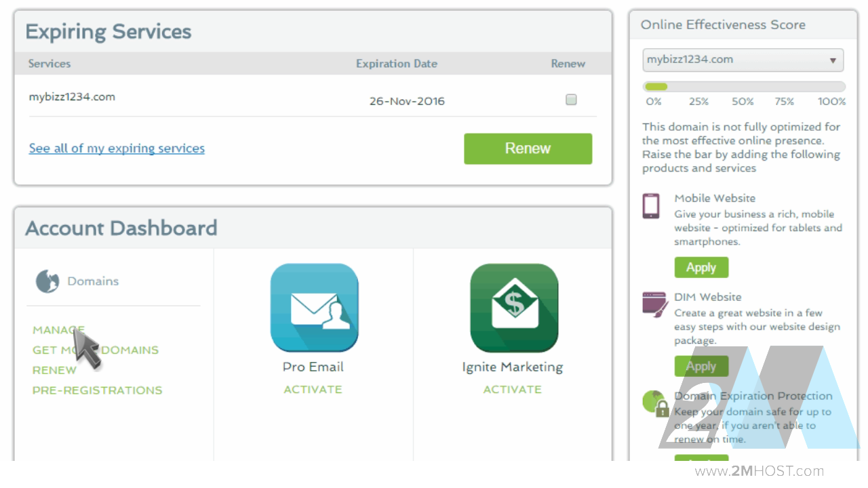Activate Ignite Marketing via its ACTIVATE link
Viewport: 868px width, 488px height.
click(x=513, y=390)
